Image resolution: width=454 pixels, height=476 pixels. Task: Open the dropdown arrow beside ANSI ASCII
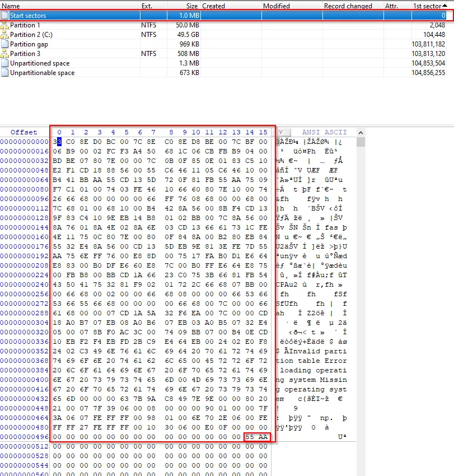281,132
